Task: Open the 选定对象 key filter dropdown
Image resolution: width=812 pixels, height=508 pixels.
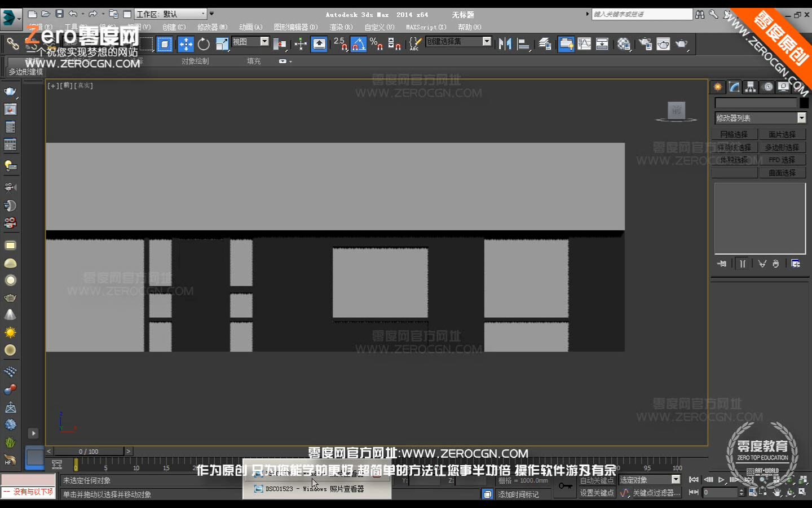Action: point(650,480)
